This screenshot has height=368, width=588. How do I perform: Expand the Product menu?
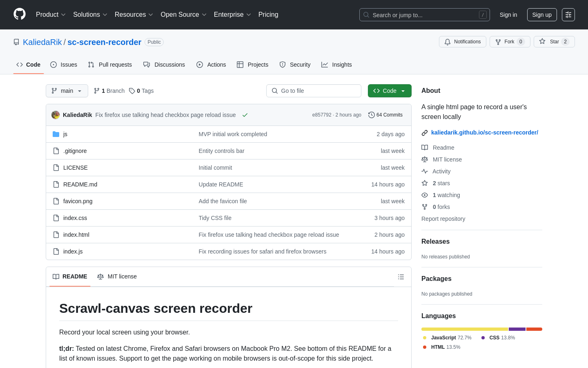coord(51,15)
